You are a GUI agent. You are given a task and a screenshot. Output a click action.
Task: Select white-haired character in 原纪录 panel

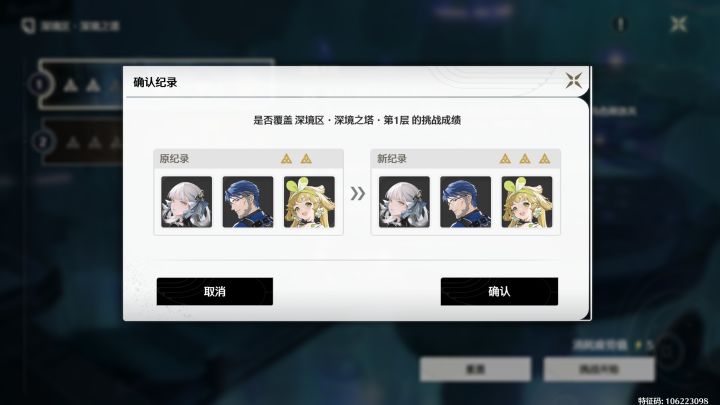pyautogui.click(x=186, y=202)
